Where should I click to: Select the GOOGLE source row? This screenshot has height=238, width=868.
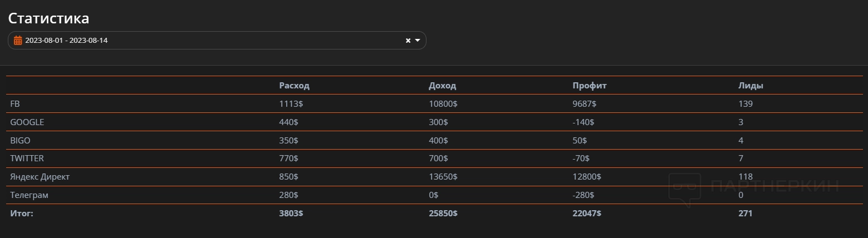coord(27,122)
